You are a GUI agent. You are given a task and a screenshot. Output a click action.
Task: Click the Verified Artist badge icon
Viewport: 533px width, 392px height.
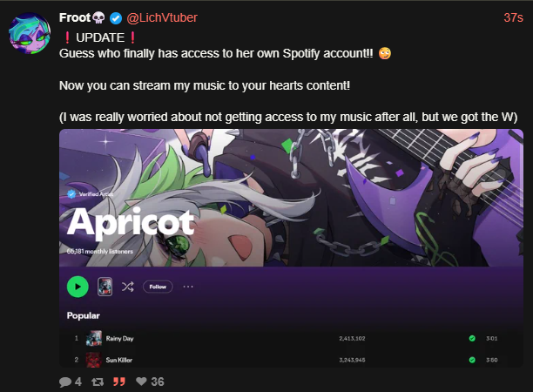71,194
